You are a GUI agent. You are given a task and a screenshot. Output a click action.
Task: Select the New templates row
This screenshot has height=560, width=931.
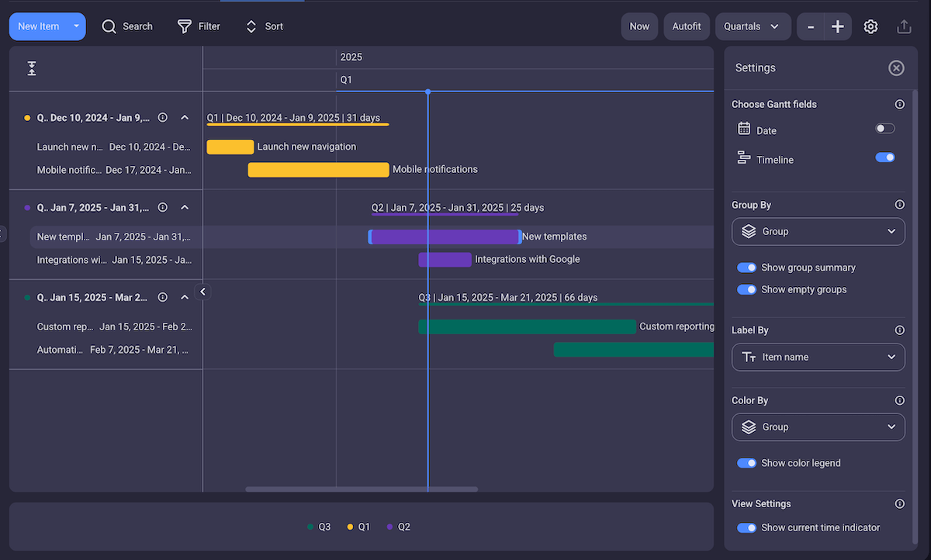pyautogui.click(x=114, y=237)
